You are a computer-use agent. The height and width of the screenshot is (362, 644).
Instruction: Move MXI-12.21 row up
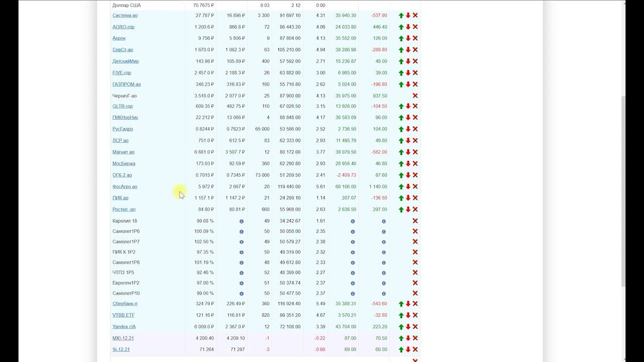[401, 338]
